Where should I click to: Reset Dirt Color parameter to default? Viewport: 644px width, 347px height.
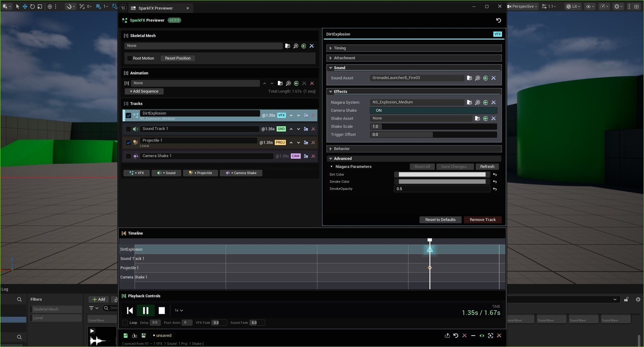click(x=495, y=175)
